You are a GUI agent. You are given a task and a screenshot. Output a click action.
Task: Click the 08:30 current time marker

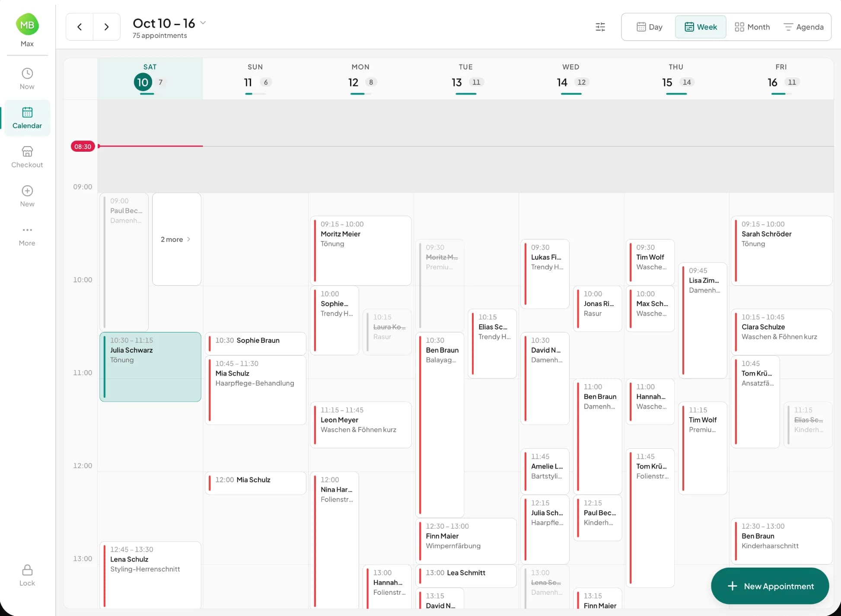tap(83, 147)
